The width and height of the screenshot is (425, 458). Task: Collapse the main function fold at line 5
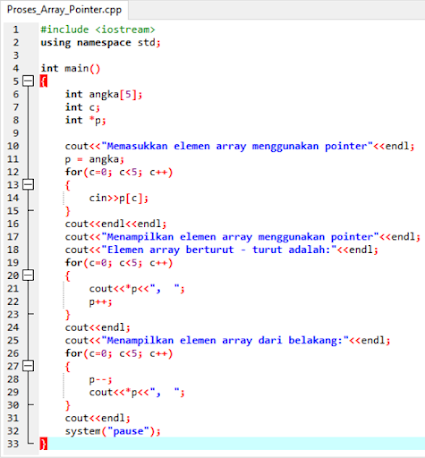tap(28, 81)
